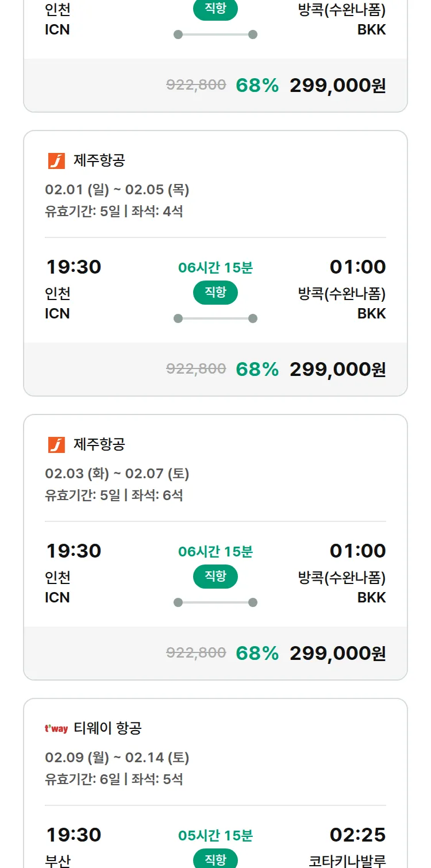Click route line graphic on 02.01 flight
Viewport: 431px width, 868px height.
215,318
